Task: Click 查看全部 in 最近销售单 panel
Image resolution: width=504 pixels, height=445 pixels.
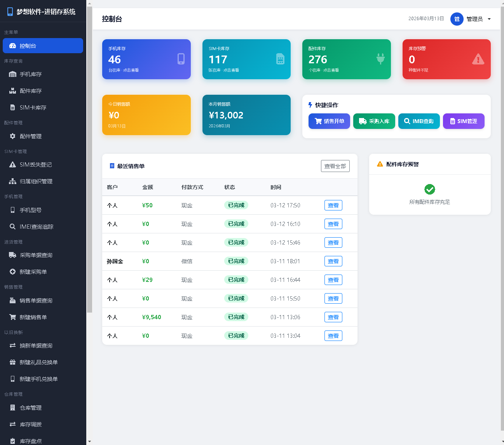Action: (335, 166)
